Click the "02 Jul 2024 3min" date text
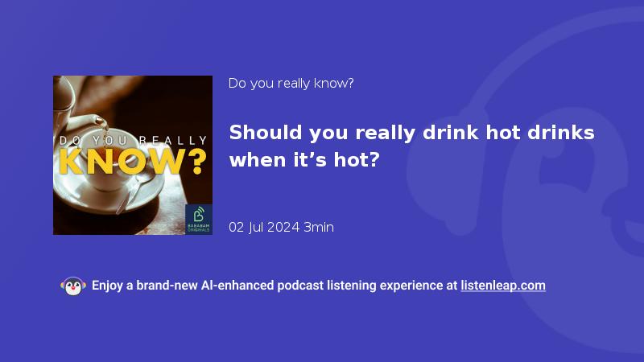This screenshot has height=362, width=644. (281, 227)
